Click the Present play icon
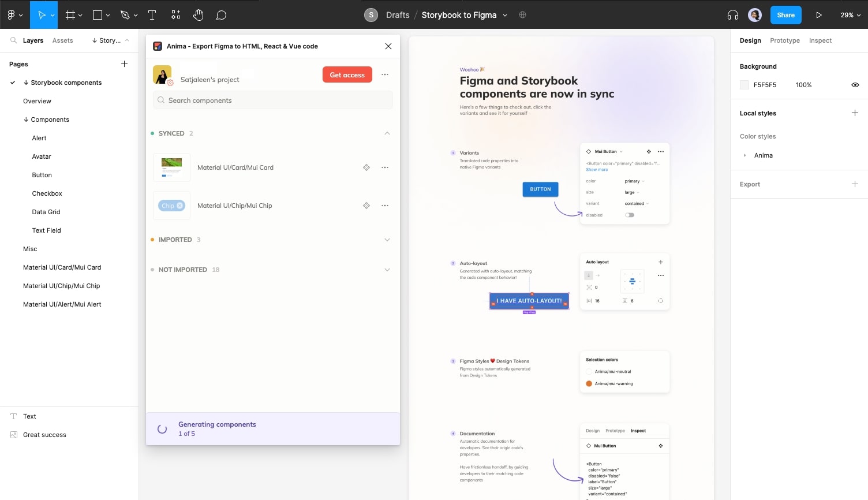Screen dimensions: 868x500 pos(818,15)
